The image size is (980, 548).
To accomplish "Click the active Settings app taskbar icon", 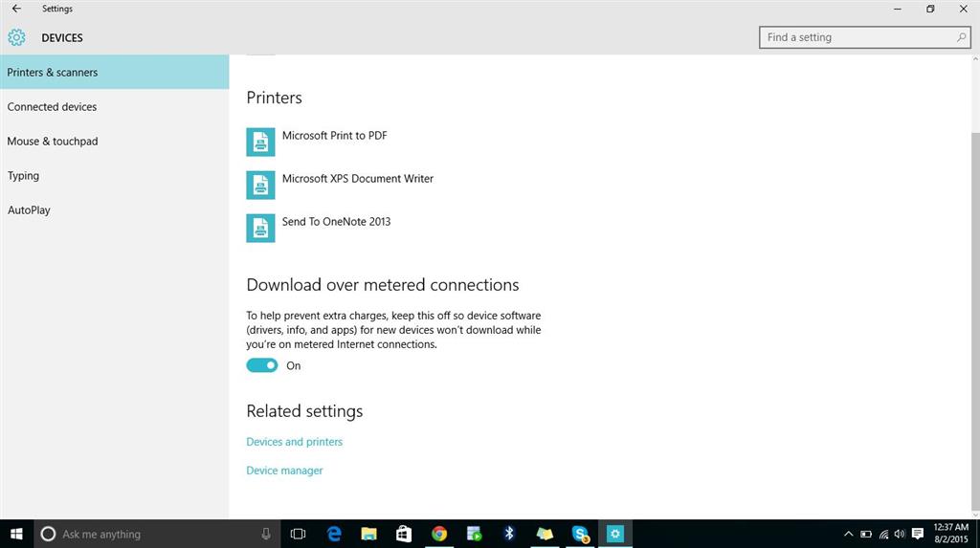I will [x=615, y=534].
